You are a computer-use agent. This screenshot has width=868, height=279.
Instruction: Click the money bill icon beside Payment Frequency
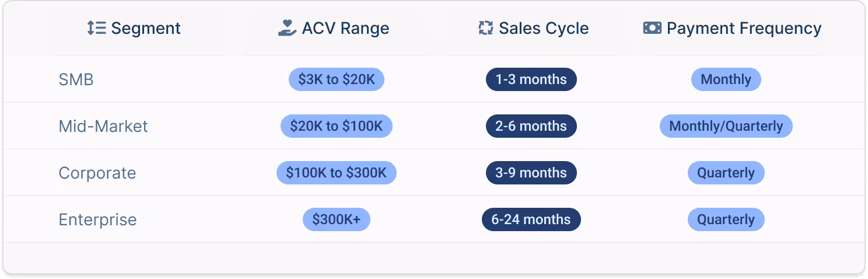pyautogui.click(x=652, y=28)
